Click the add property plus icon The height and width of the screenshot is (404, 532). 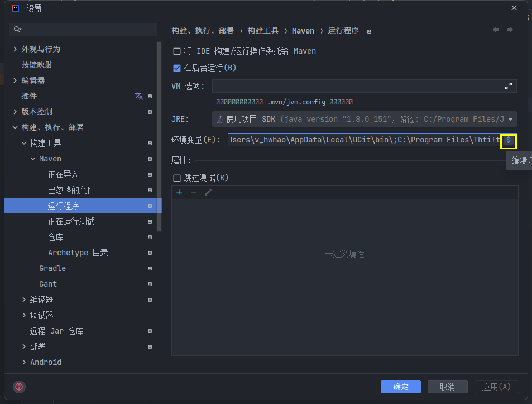point(179,192)
